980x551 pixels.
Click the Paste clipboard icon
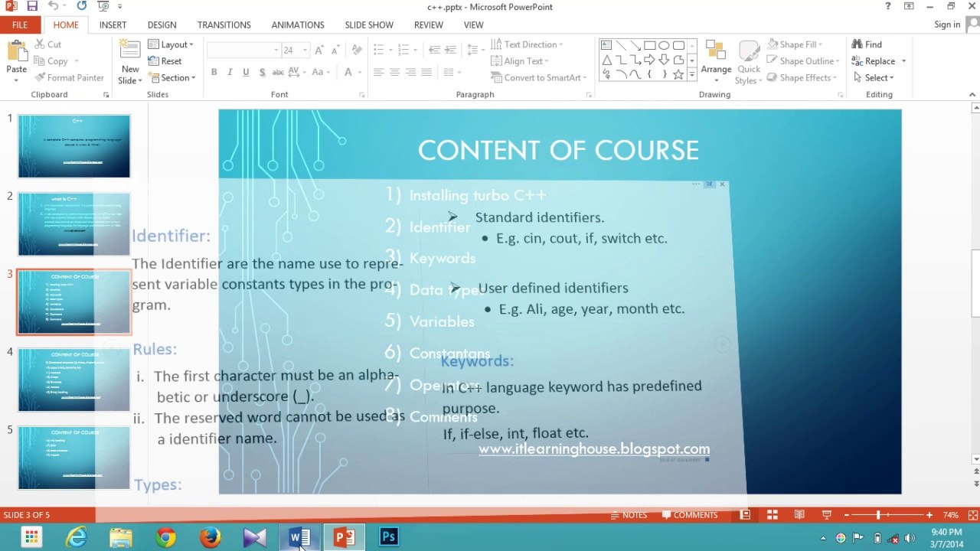tap(17, 51)
